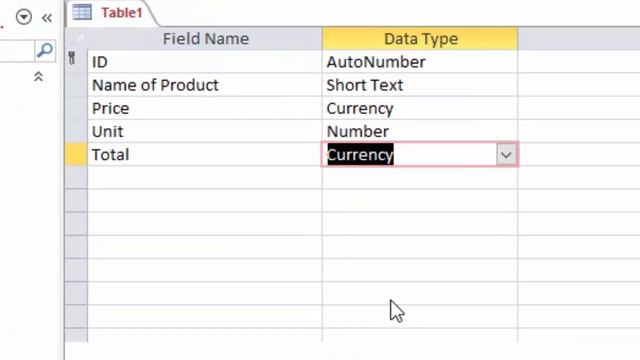Screen dimensions: 640x360
Task: Click the empty field name cell below Total
Action: [x=205, y=178]
